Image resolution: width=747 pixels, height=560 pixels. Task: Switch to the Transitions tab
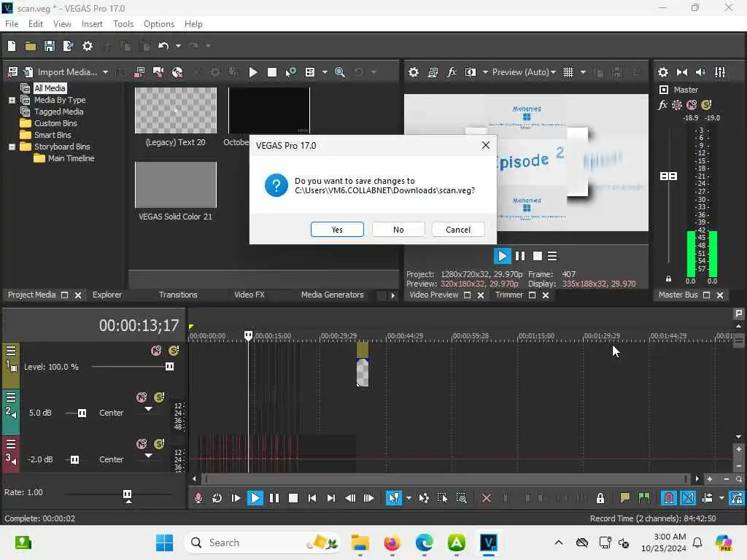pos(178,295)
